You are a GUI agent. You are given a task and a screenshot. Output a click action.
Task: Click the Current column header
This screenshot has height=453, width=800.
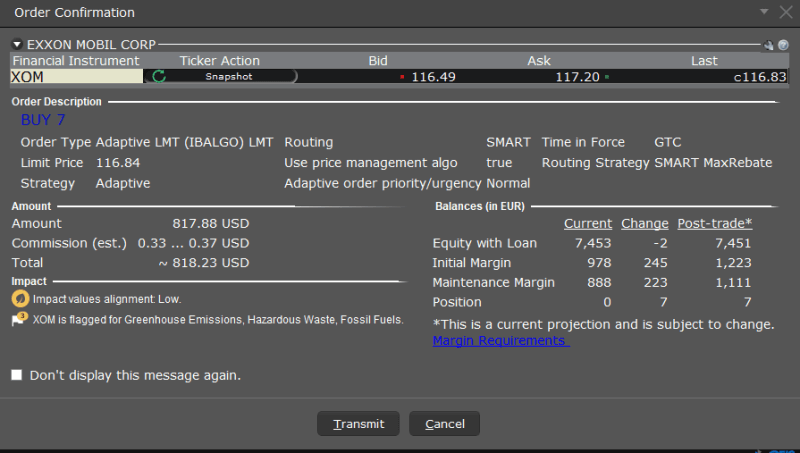coord(587,223)
